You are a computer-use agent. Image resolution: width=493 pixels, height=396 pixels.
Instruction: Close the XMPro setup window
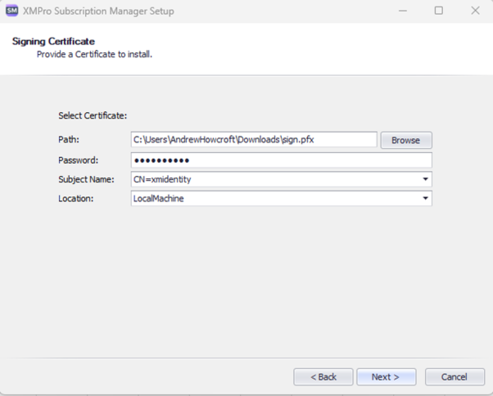pos(475,11)
